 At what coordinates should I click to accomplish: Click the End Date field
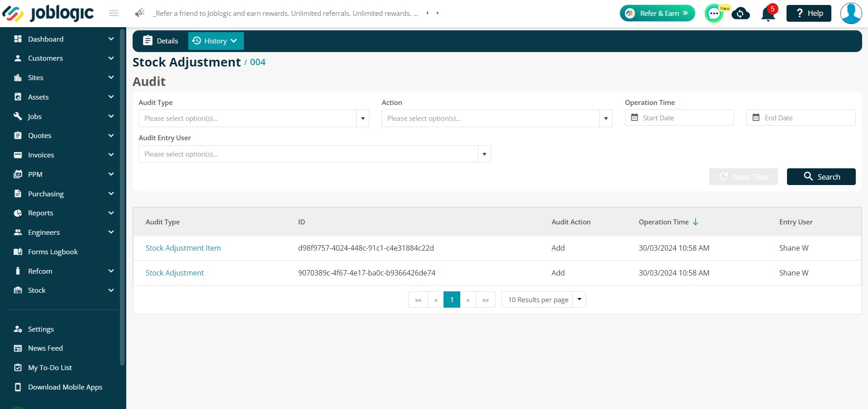coord(801,118)
